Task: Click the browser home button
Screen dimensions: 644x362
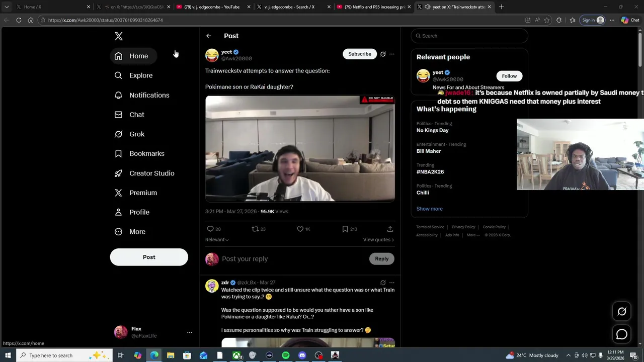Action: pyautogui.click(x=31, y=20)
